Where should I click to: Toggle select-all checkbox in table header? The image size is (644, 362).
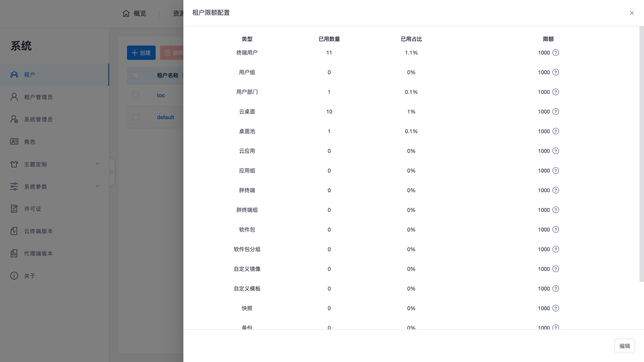tap(136, 75)
